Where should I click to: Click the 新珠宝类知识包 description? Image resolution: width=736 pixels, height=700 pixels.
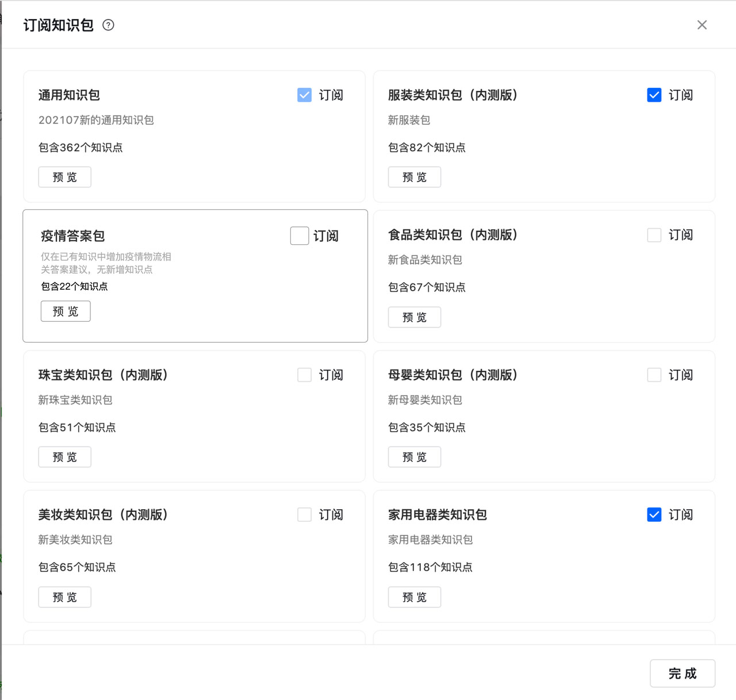click(75, 400)
